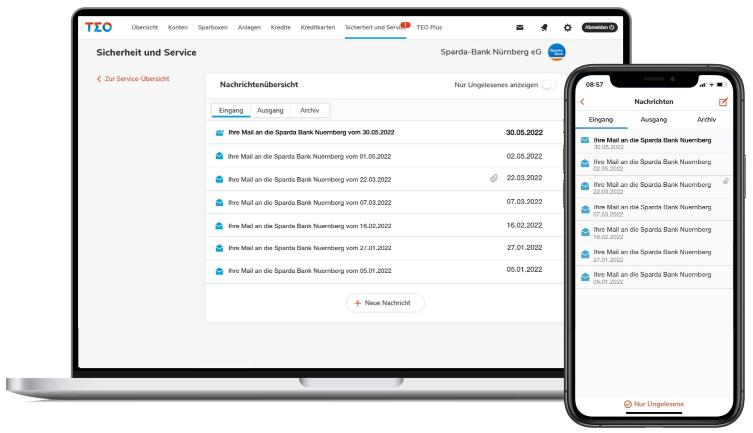Screen dimensions: 753x433
Task: Tap unread envelope icon of phone 30.05.2022 message
Action: (585, 140)
